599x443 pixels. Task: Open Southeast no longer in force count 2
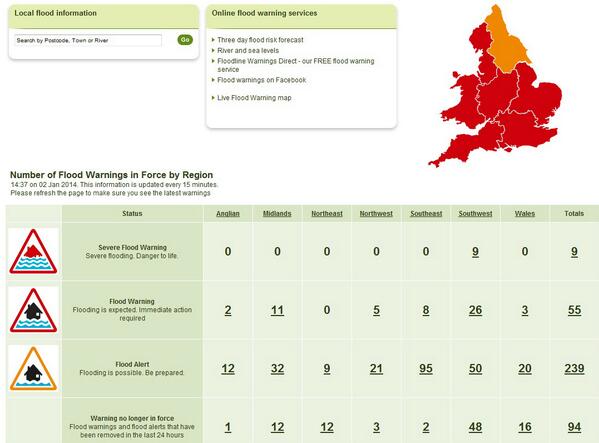tap(426, 427)
